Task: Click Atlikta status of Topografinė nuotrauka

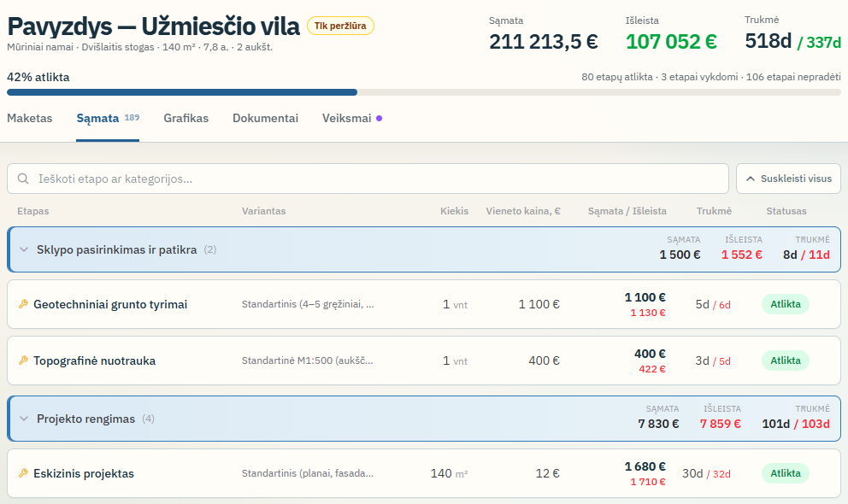Action: tap(786, 360)
